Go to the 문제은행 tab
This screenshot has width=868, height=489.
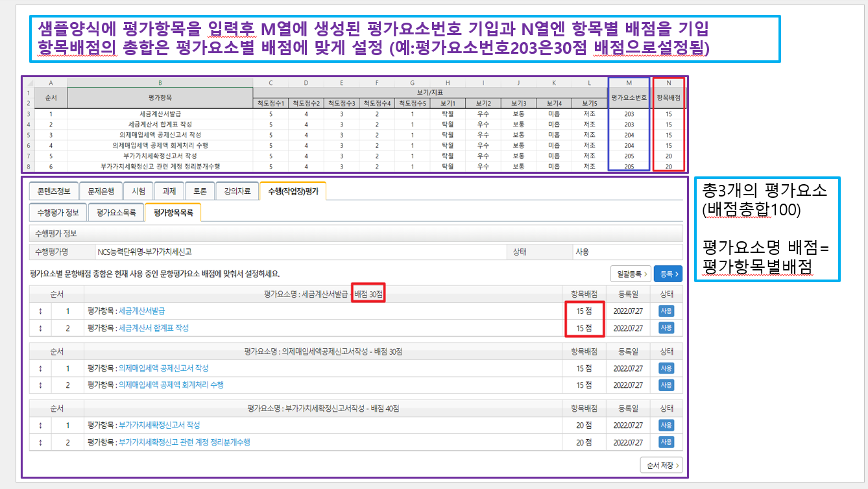click(101, 191)
